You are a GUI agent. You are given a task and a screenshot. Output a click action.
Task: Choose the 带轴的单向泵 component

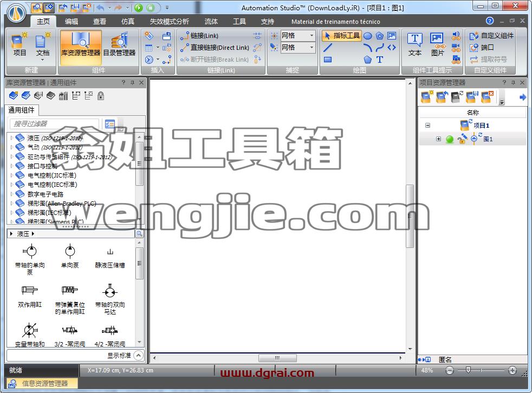(x=30, y=259)
